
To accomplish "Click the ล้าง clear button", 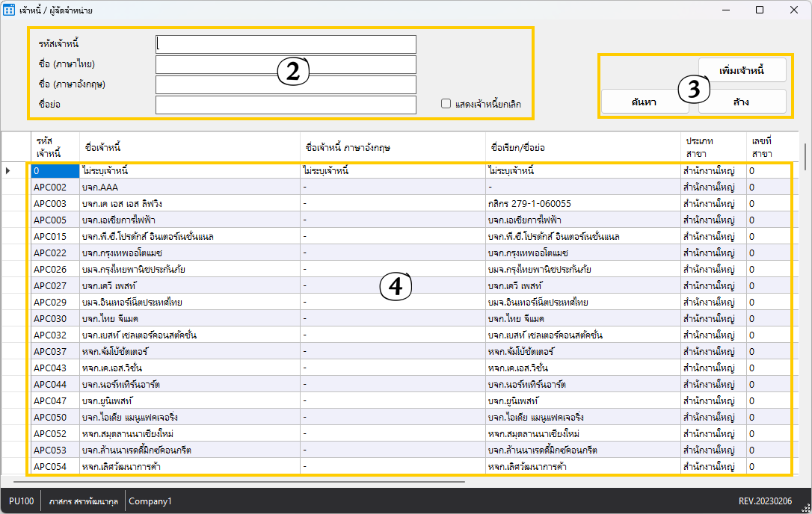I will tap(742, 102).
